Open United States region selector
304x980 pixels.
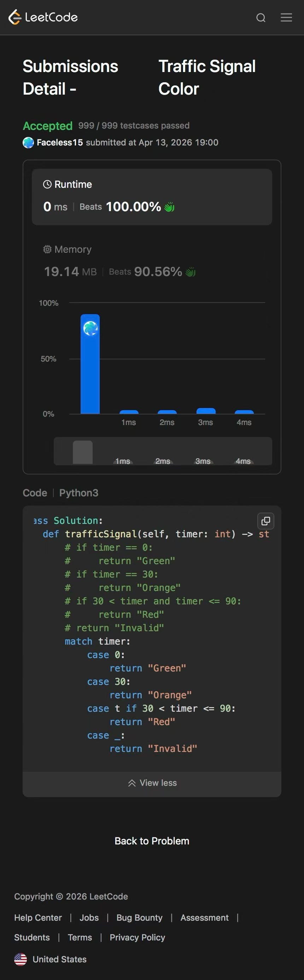pos(59,959)
